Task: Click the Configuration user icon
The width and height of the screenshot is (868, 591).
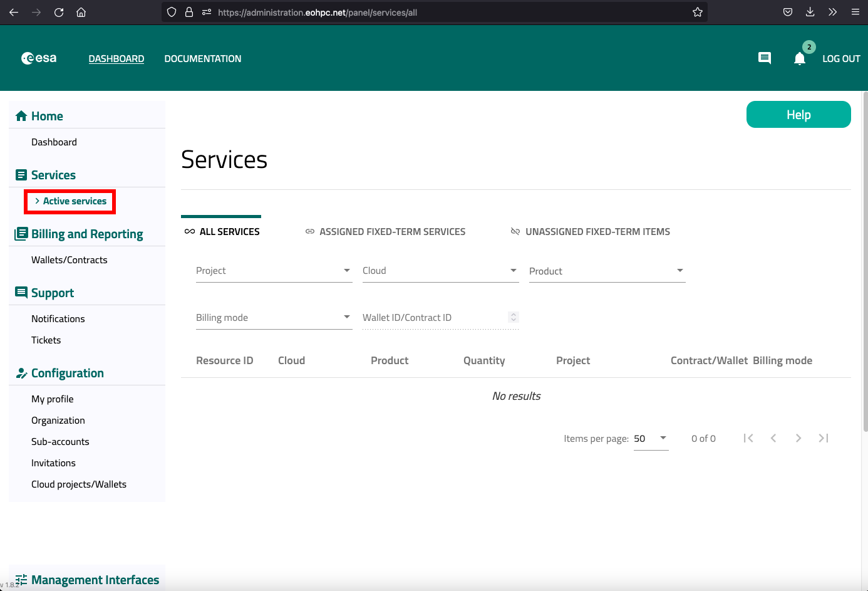Action: click(x=21, y=373)
